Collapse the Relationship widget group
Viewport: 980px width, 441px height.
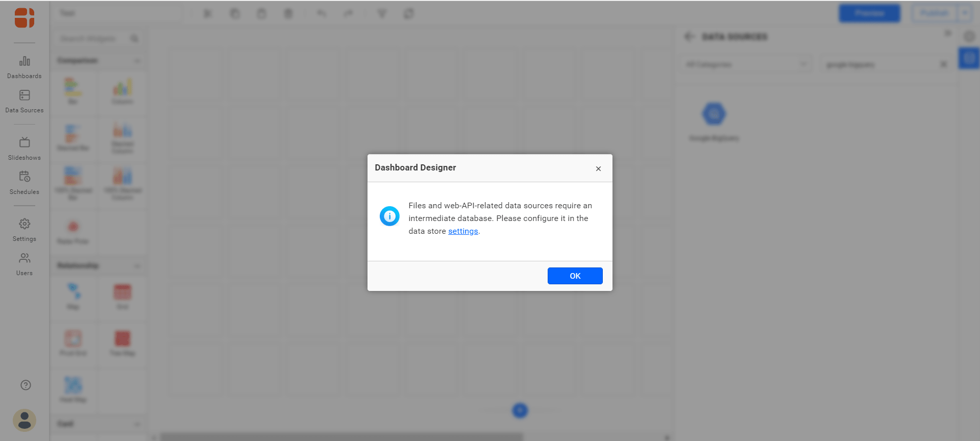137,266
